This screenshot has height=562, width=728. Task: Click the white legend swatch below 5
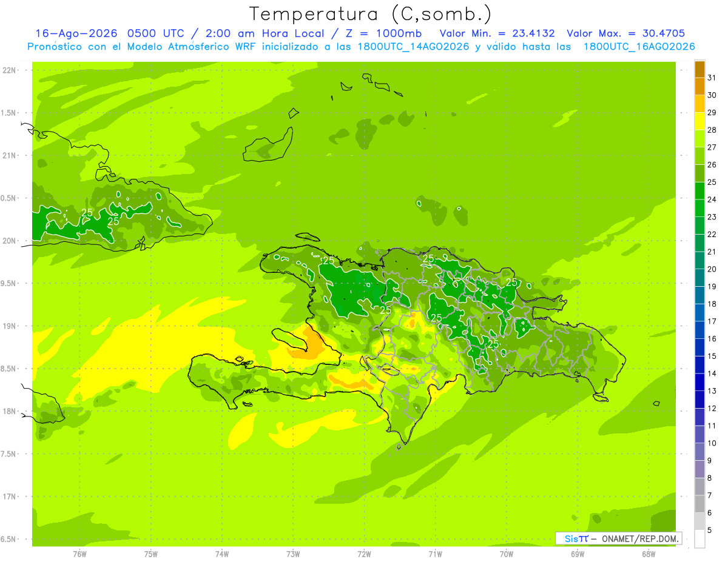click(699, 538)
